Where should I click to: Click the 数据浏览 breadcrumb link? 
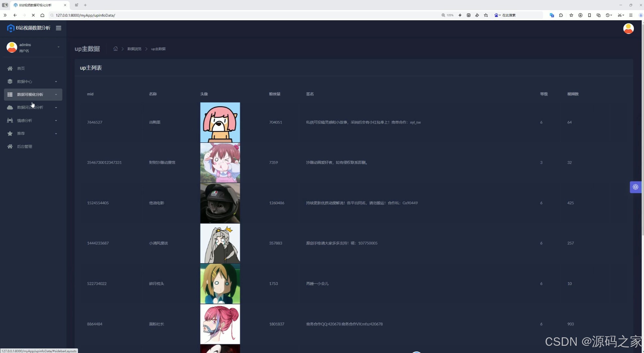click(x=134, y=49)
